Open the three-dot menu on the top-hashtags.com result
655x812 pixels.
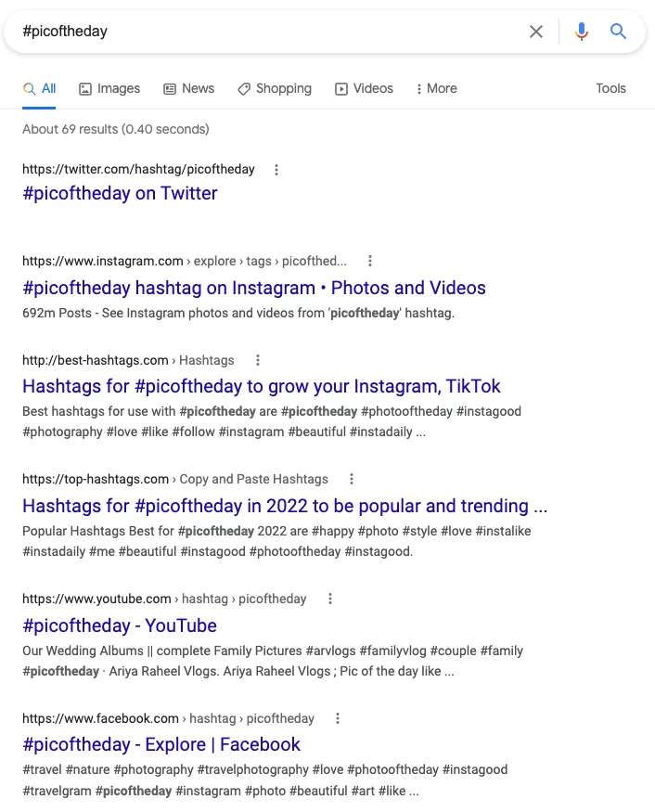coord(352,479)
